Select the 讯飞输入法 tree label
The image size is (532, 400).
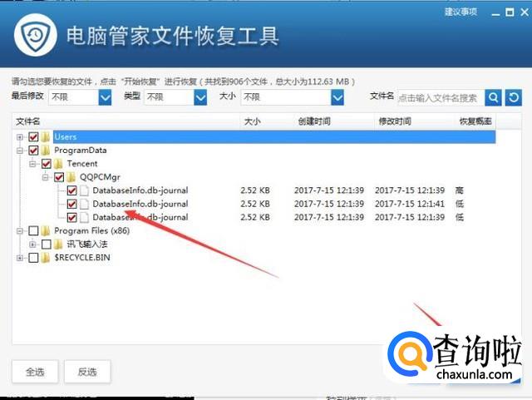87,244
